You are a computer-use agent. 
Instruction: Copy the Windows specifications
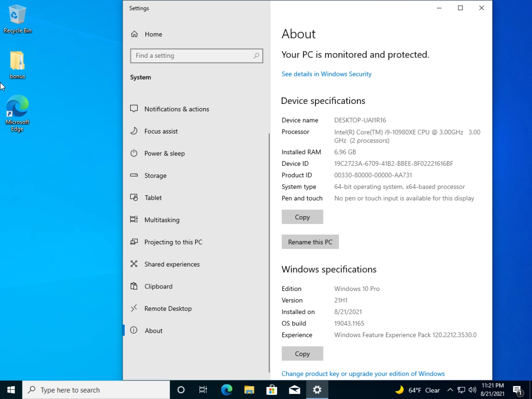pos(302,354)
